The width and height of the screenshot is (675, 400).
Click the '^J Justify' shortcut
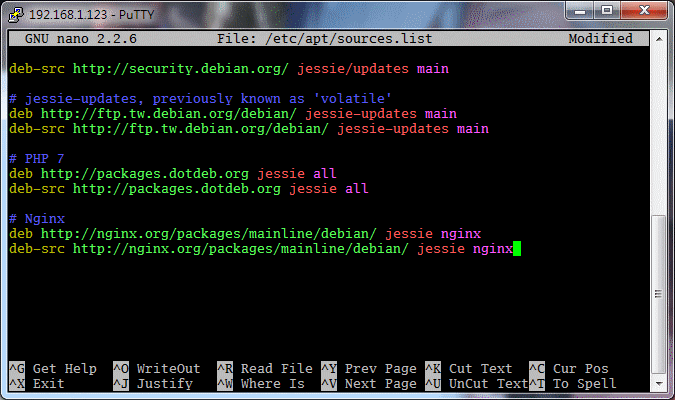153,384
